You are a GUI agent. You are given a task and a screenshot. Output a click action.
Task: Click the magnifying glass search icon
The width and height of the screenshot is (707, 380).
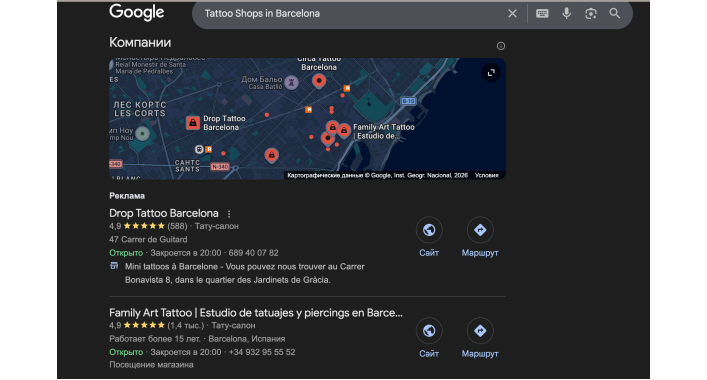615,14
